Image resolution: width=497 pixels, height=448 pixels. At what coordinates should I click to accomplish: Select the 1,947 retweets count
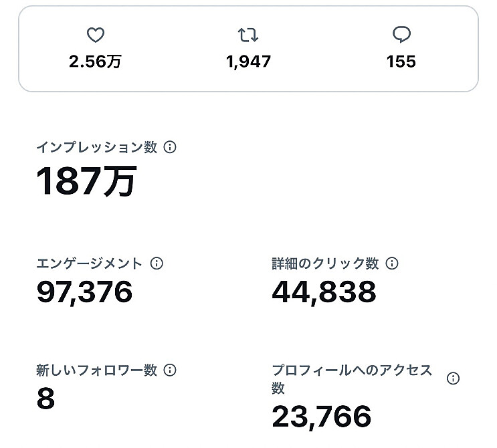[x=248, y=62]
